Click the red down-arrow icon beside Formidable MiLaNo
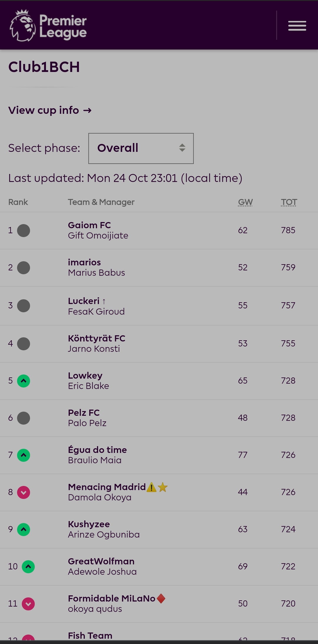The width and height of the screenshot is (318, 644). [x=28, y=604]
